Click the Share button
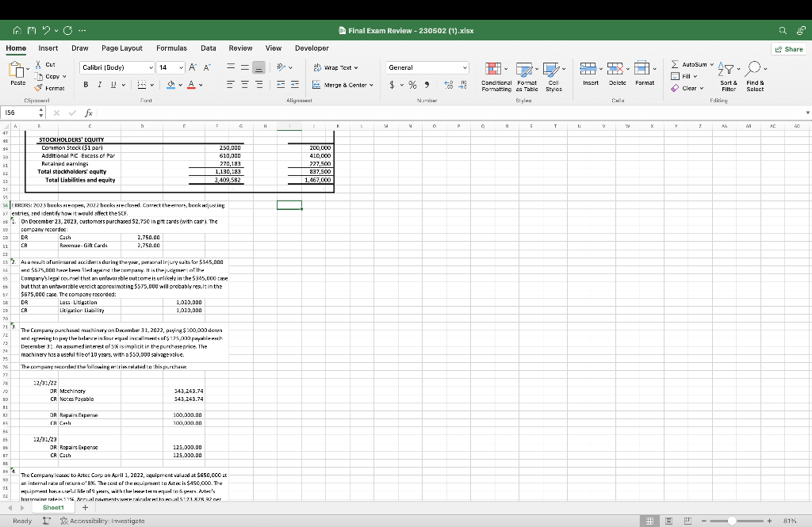Viewport: 812px width, 527px height. point(788,48)
